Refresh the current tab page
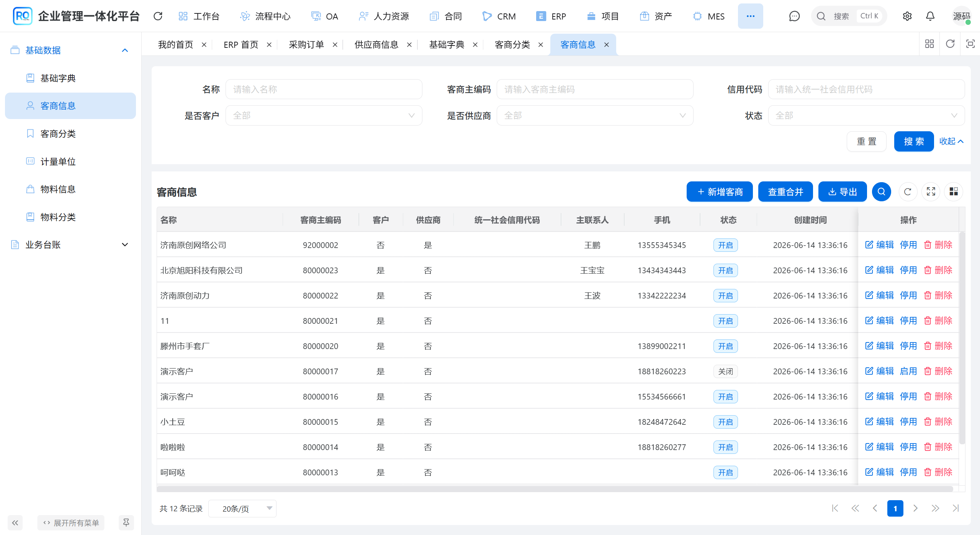Image resolution: width=980 pixels, height=535 pixels. click(950, 44)
